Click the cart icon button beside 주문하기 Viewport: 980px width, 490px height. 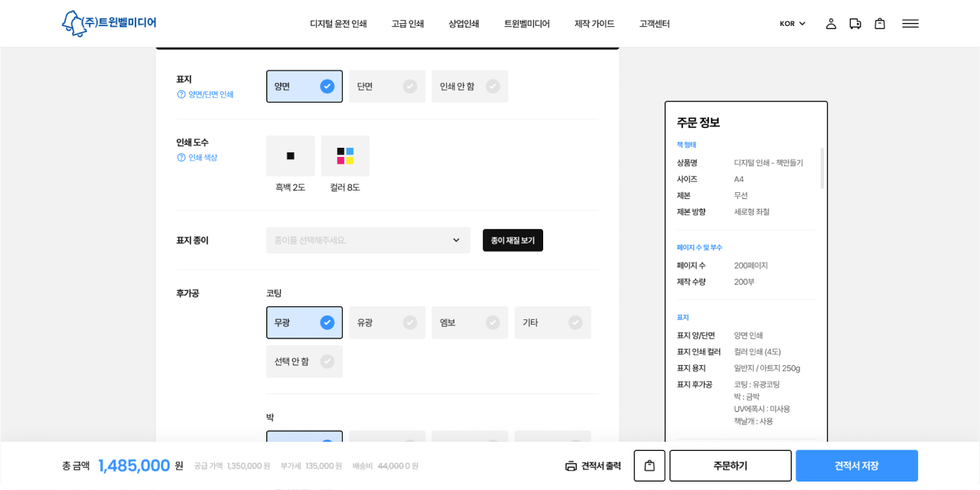coord(650,465)
